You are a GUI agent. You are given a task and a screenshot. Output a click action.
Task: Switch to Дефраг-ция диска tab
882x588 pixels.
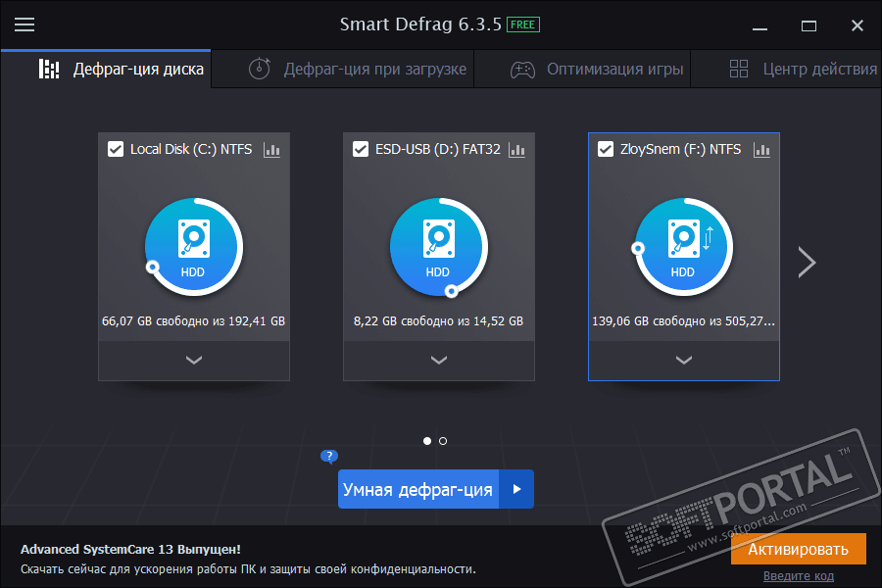click(106, 69)
